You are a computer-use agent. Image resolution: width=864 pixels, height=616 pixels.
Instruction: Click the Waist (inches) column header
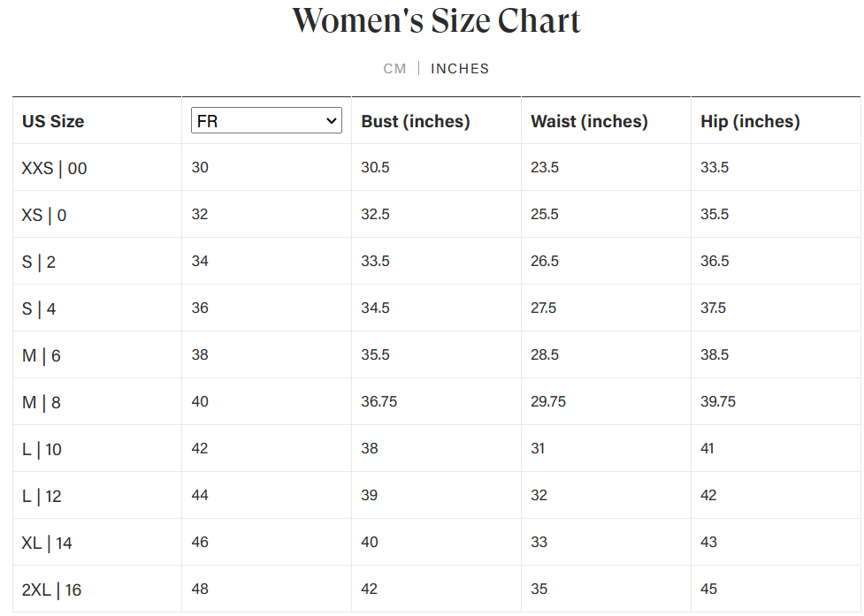589,121
